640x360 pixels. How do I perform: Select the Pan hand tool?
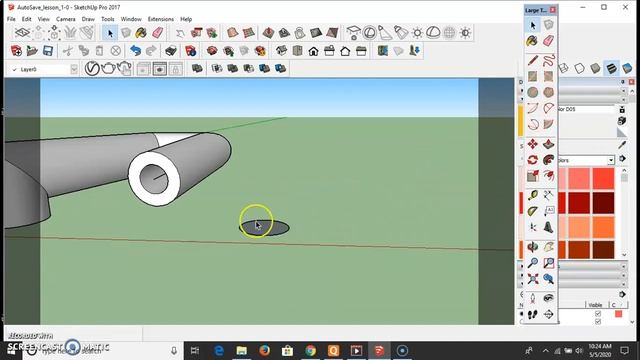tap(549, 247)
